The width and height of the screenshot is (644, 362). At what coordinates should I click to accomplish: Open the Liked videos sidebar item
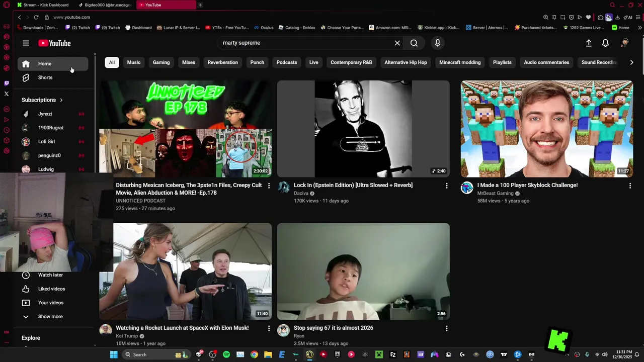click(x=53, y=289)
